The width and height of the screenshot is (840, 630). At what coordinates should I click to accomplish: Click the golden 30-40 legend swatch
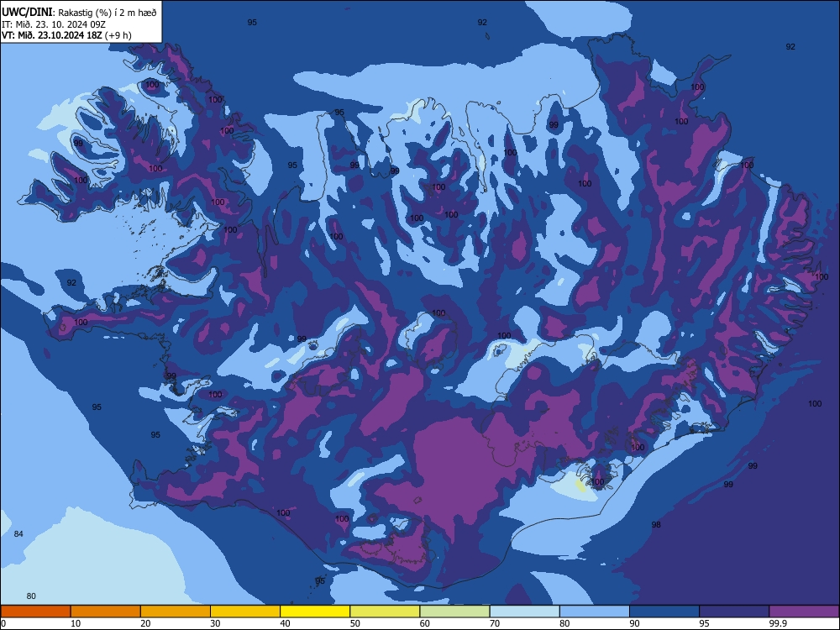[x=245, y=612]
